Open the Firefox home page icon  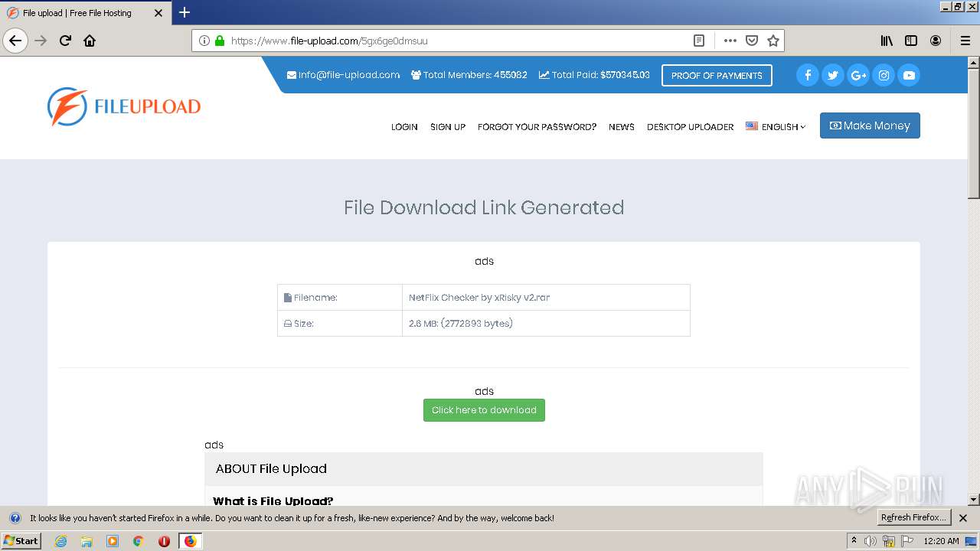(90, 41)
